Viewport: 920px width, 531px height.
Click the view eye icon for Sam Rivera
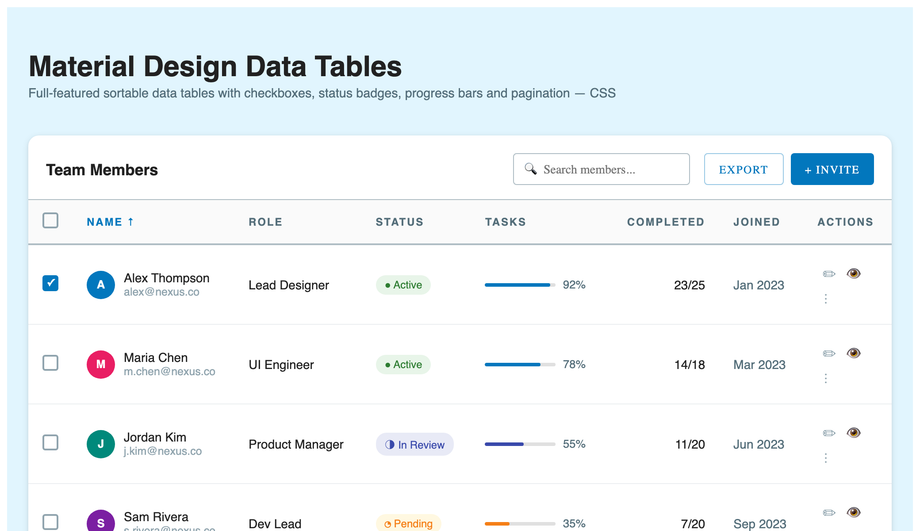[x=853, y=512]
